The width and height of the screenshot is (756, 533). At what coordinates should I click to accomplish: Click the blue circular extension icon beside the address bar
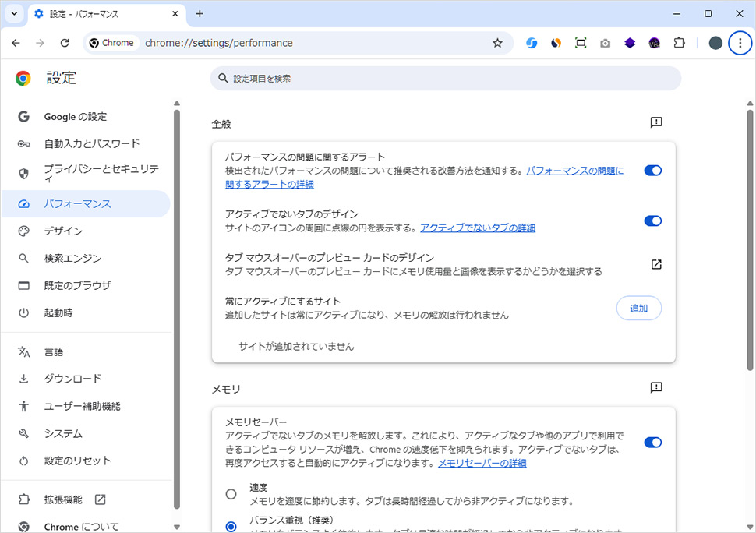pos(532,43)
